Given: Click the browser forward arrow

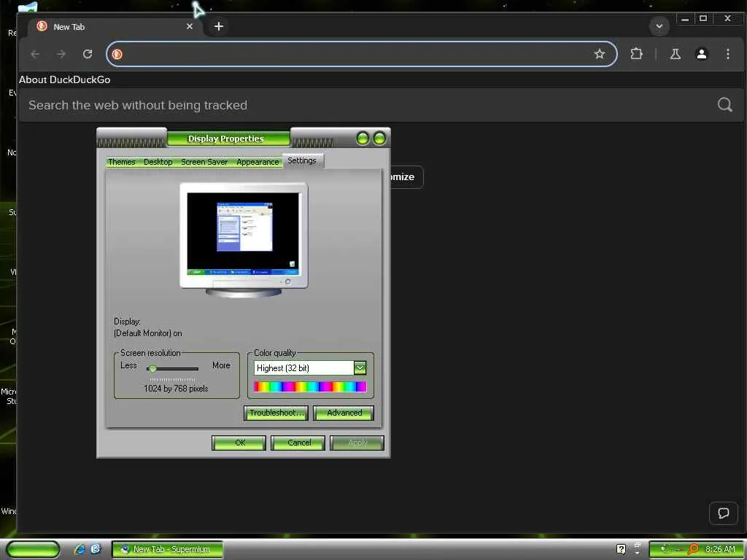Looking at the screenshot, I should pos(61,54).
